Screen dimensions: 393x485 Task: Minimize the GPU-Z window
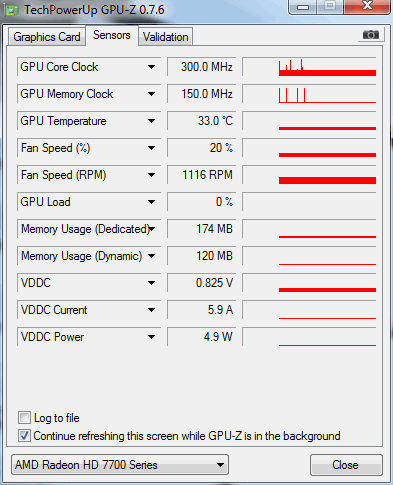(302, 7)
